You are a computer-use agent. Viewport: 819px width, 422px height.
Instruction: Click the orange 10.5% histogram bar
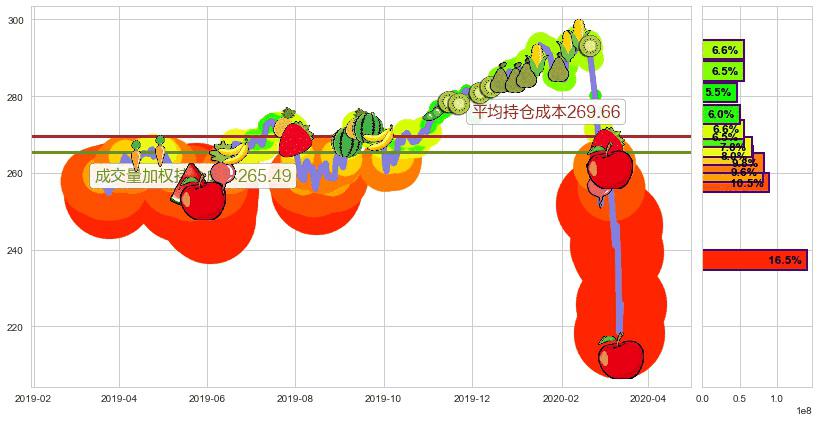[735, 183]
